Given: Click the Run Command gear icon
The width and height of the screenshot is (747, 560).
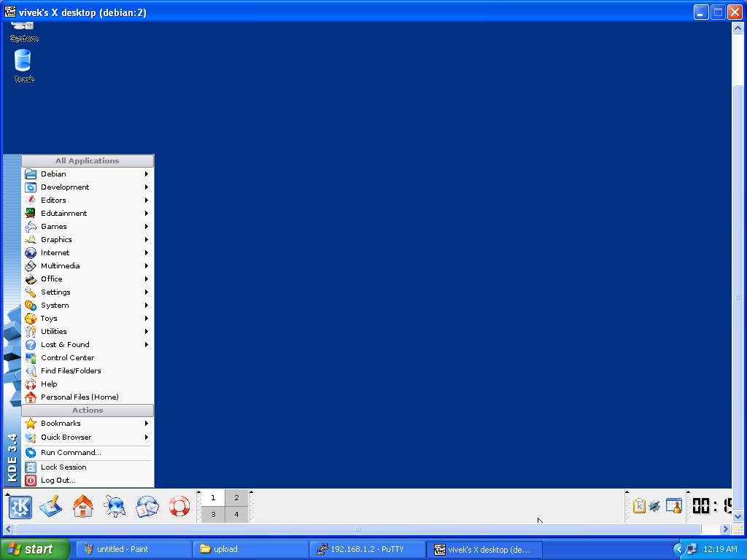Looking at the screenshot, I should (x=31, y=452).
